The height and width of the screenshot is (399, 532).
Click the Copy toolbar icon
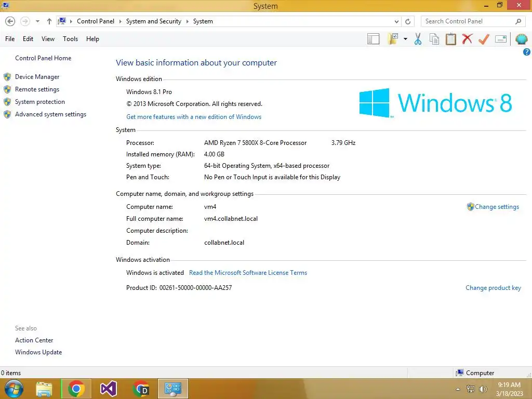(434, 39)
